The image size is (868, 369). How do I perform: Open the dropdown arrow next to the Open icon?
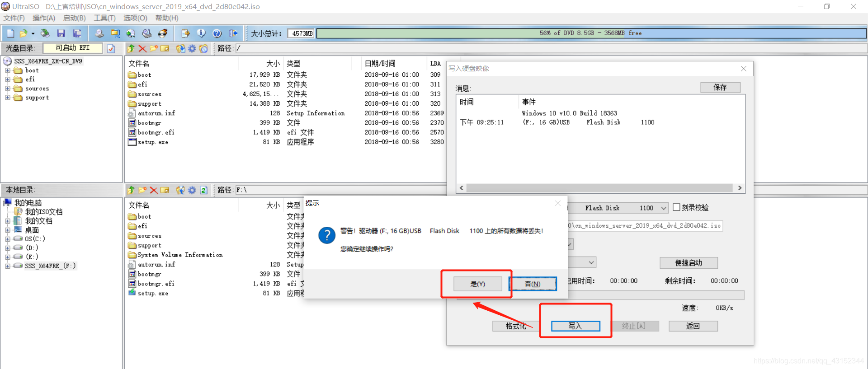click(x=33, y=34)
